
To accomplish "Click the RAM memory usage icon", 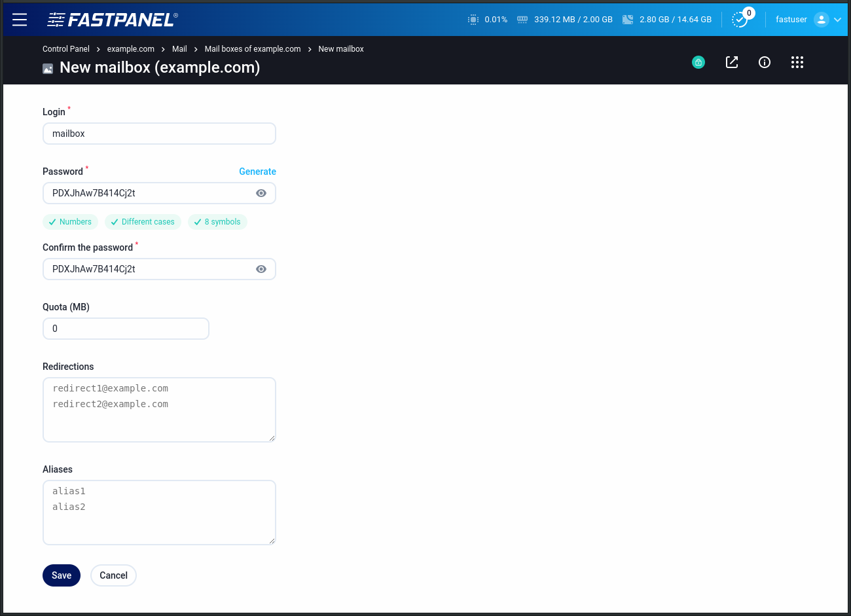I will coord(522,20).
